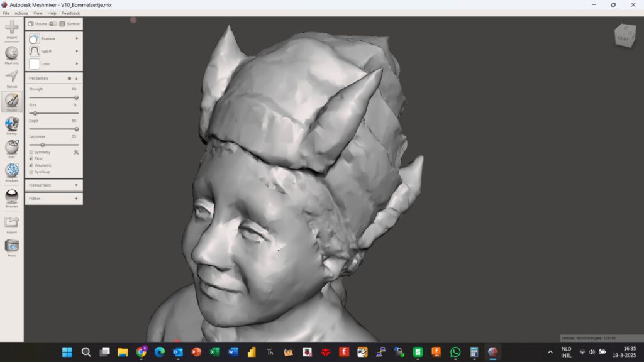This screenshot has width=644, height=362.
Task: Expand the Brushes flyout arrow
Action: (77, 38)
